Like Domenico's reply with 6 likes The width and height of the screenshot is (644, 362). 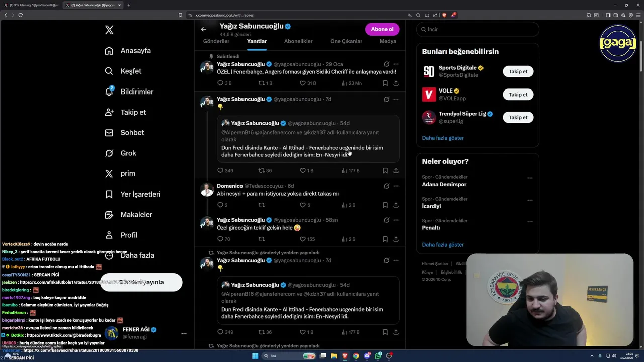303,205
